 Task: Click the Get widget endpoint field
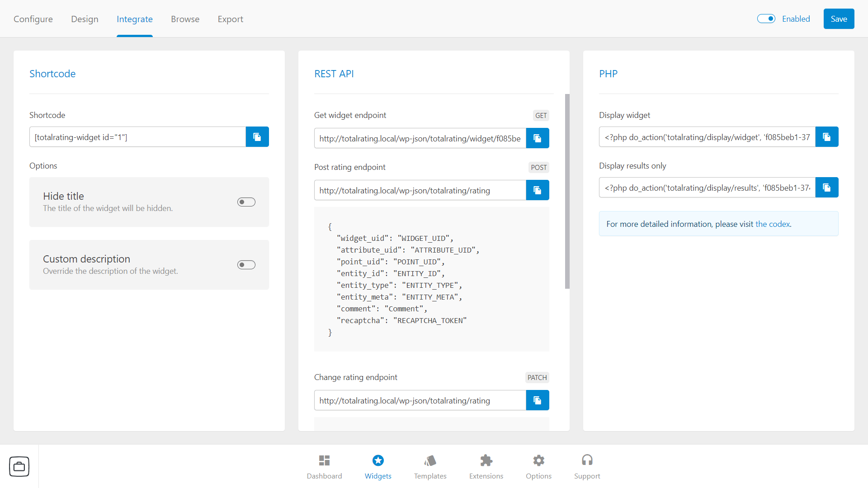pyautogui.click(x=420, y=138)
